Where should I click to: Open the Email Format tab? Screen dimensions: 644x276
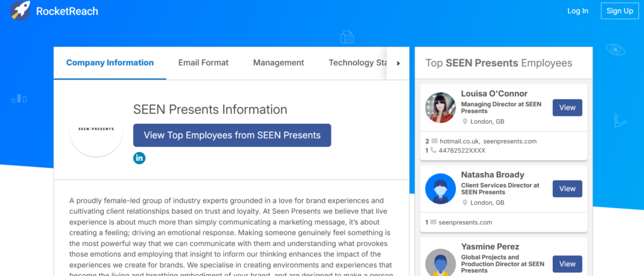click(203, 63)
